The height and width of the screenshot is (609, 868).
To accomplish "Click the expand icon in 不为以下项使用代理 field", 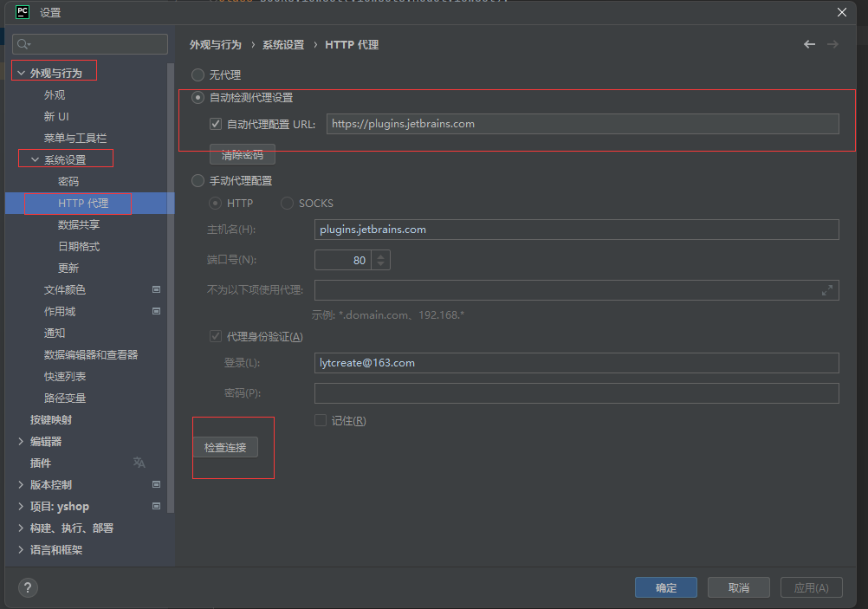I will pos(827,290).
